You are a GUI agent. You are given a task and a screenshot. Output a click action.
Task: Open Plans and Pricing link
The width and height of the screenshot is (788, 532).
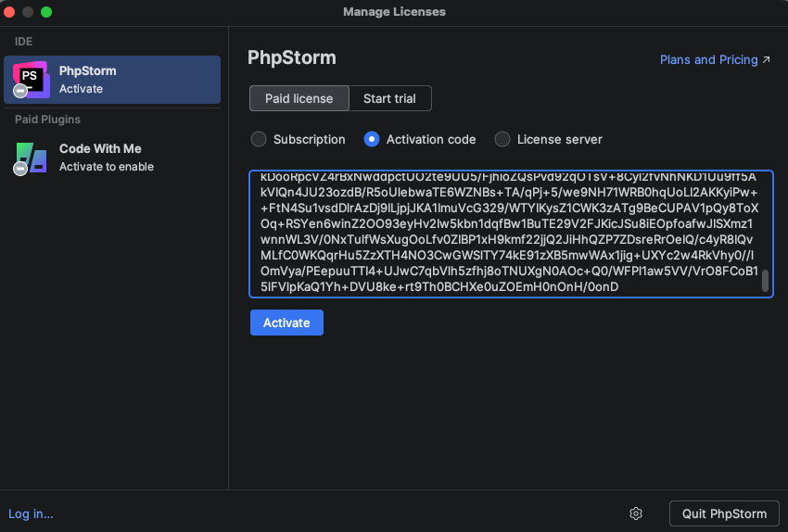[x=708, y=60]
